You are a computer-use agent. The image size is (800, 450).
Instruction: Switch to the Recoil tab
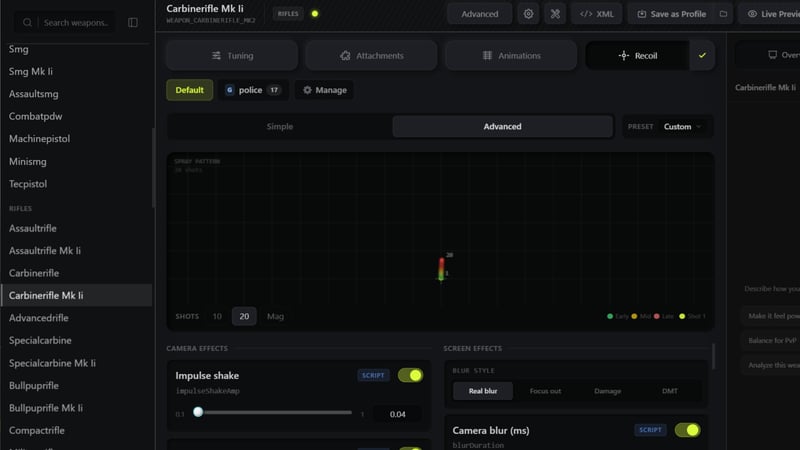pyautogui.click(x=638, y=55)
